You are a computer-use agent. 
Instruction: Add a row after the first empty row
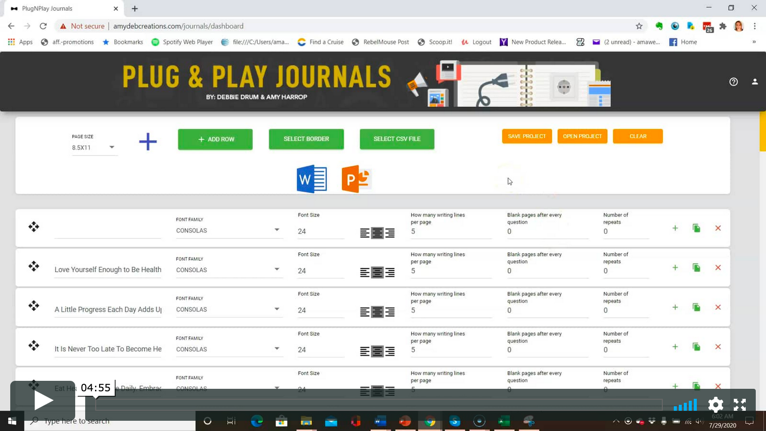click(675, 228)
